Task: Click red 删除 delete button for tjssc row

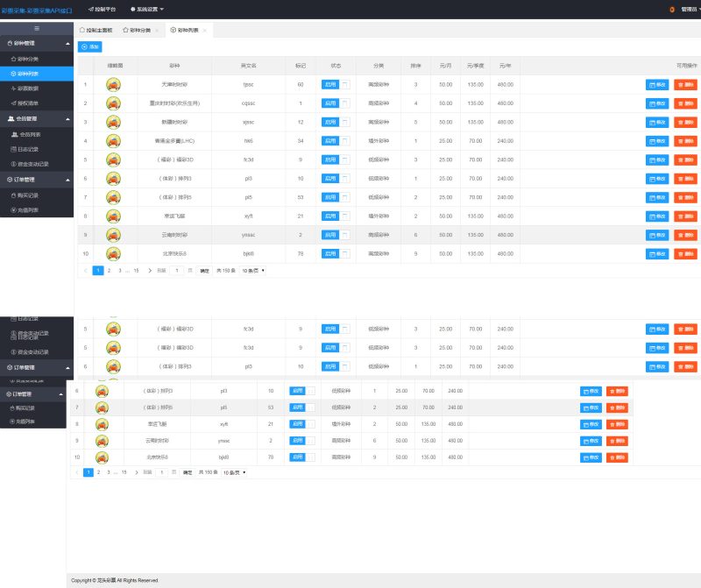Action: coord(685,84)
